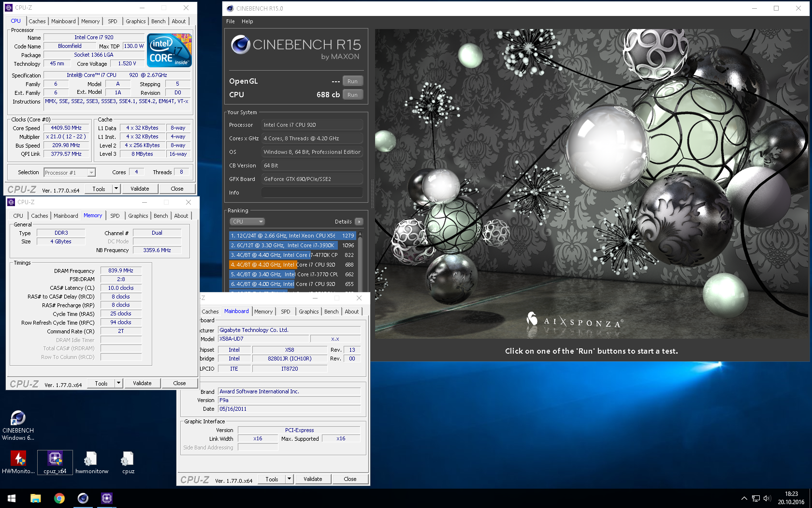Click the rendered scene preview image
The height and width of the screenshot is (508, 812).
[592, 184]
